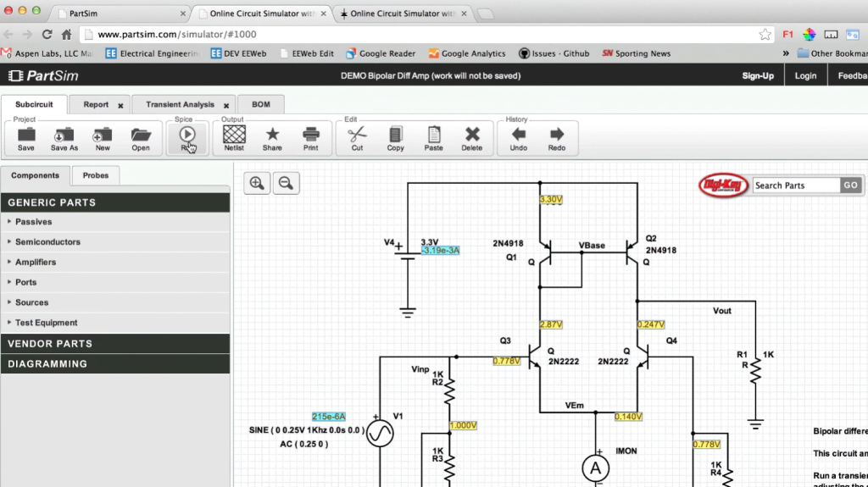Switch to the Transient Analysis tab
868x487 pixels.
click(x=180, y=105)
